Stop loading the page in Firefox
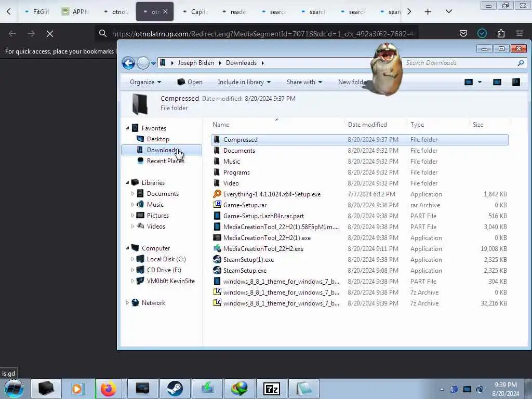This screenshot has height=399, width=532. coord(50,34)
